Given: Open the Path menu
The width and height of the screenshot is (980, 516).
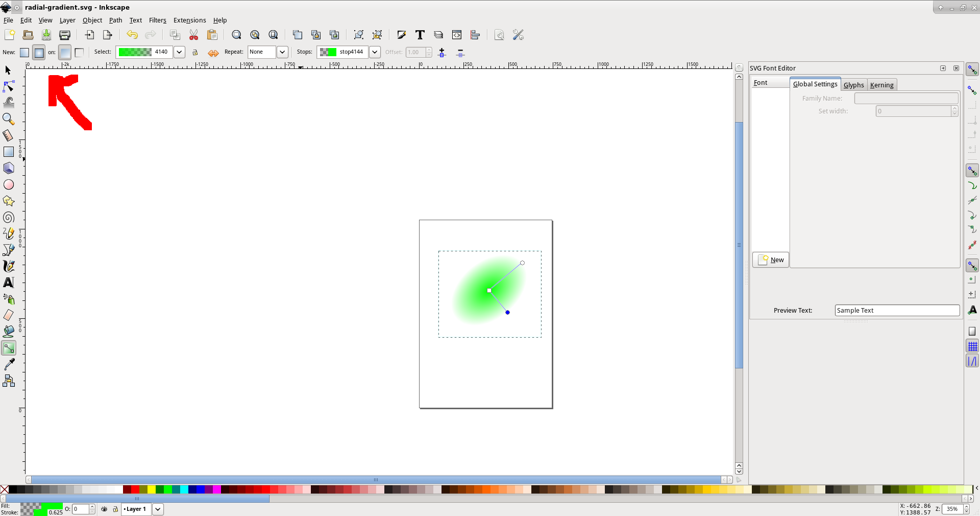Looking at the screenshot, I should [115, 20].
